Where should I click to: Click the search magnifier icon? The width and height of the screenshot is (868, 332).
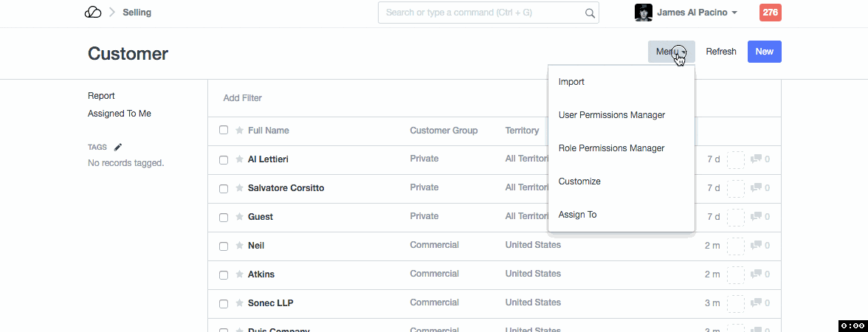[x=590, y=13]
